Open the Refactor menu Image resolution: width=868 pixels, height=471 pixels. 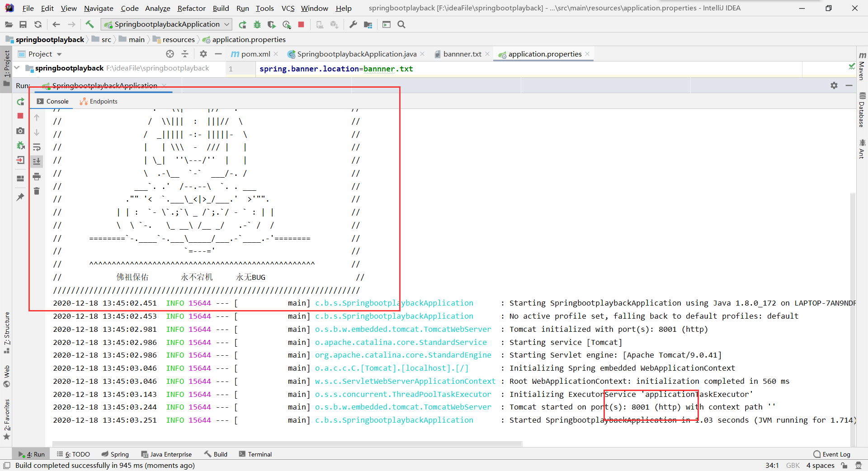(x=191, y=8)
